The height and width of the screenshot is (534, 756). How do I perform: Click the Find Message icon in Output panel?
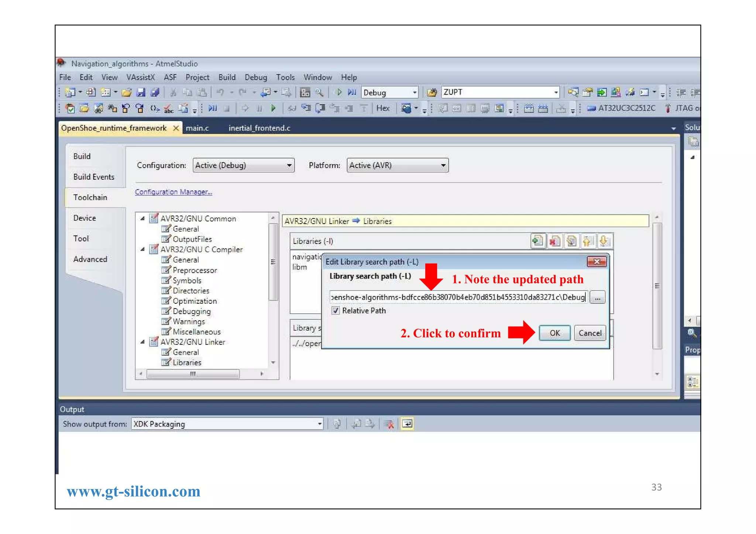pos(337,424)
